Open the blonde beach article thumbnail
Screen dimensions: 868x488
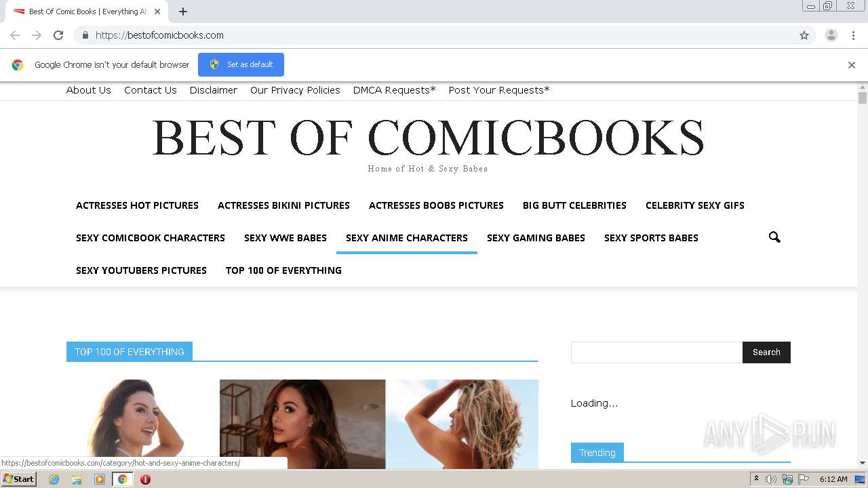(462, 424)
